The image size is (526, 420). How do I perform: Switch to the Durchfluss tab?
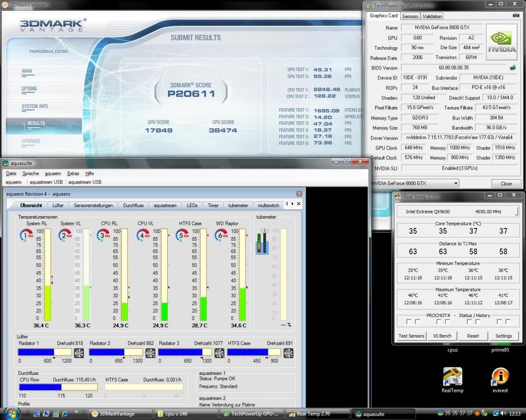[133, 205]
